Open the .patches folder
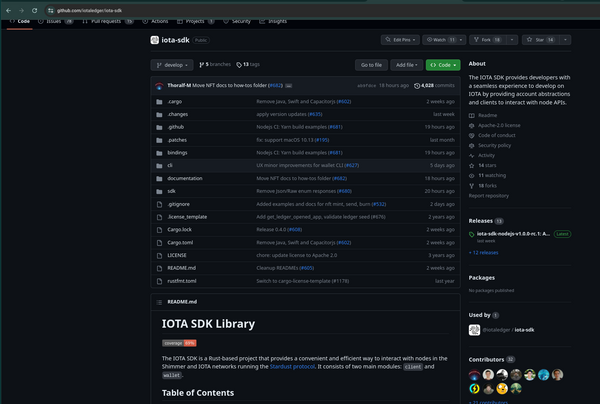Viewport: 600px width, 404px height. pyautogui.click(x=177, y=140)
